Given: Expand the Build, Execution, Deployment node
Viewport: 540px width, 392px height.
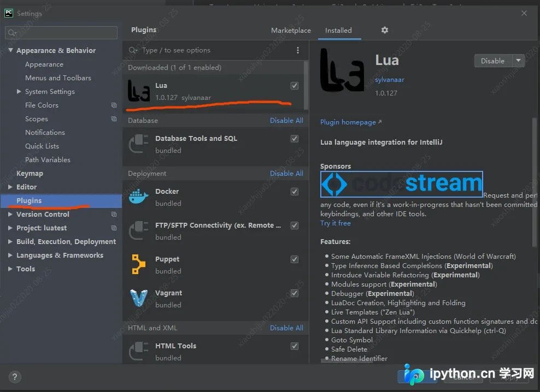Looking at the screenshot, I should click(10, 242).
